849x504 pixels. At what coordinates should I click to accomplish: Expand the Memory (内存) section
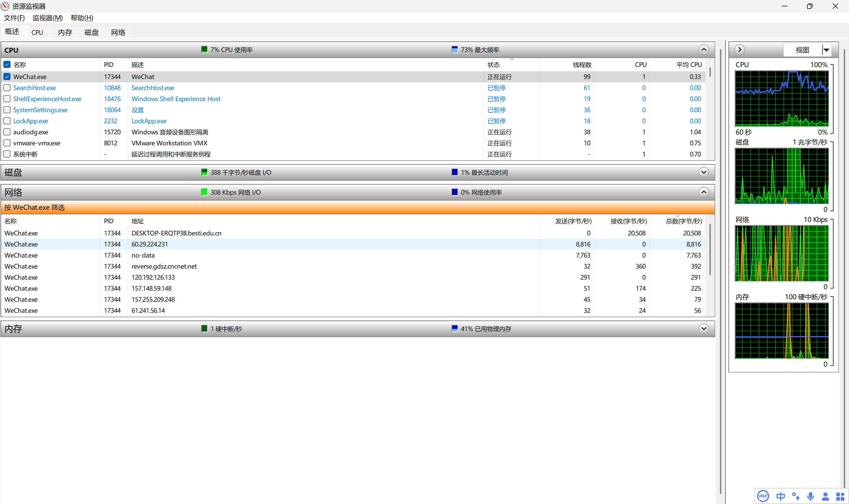tap(704, 329)
